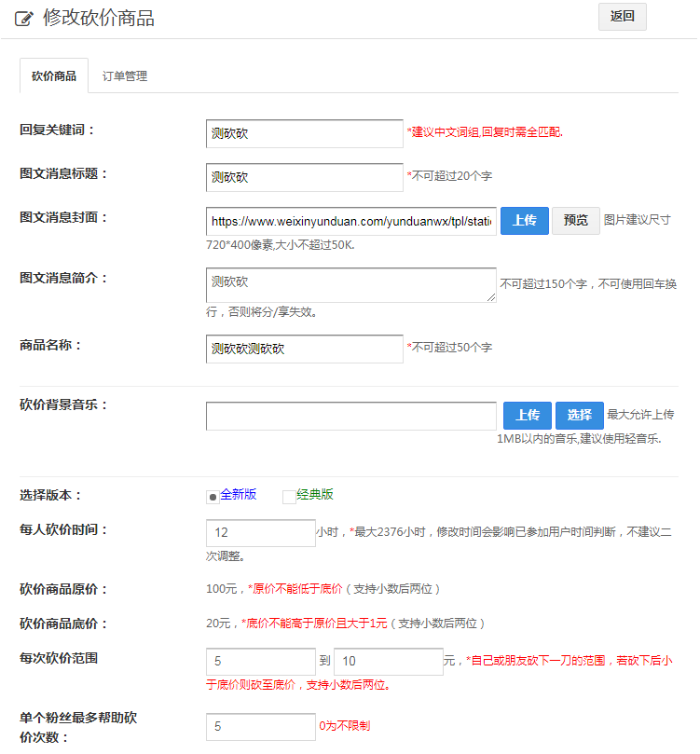Click the edit pencil icon beside 修改砍价商品

(24, 19)
